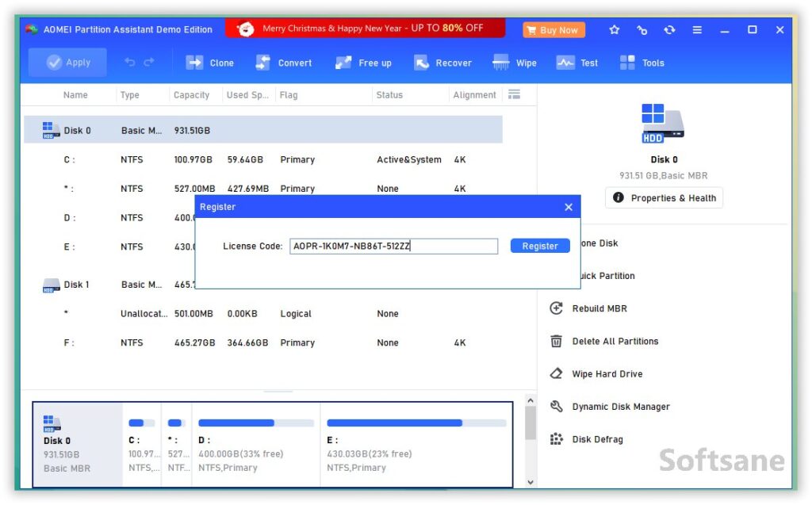Viewport: 812px width, 505px height.
Task: Click the * 527 partition block in disk map
Action: click(177, 445)
